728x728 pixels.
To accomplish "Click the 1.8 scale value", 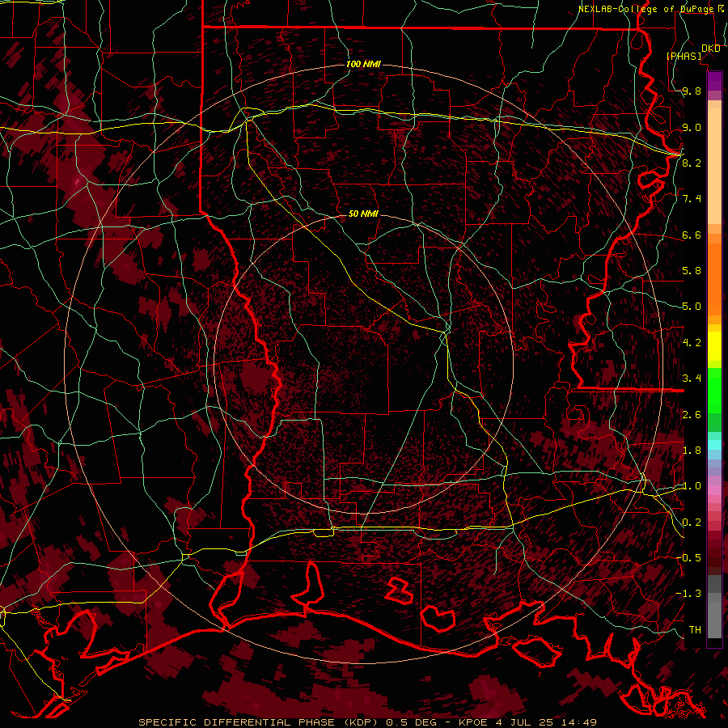I will 692,451.
